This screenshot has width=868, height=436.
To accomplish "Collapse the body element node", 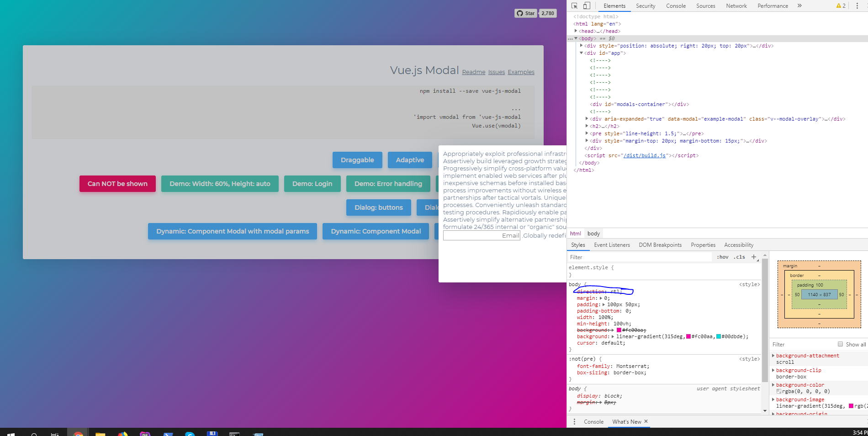I will tap(576, 38).
